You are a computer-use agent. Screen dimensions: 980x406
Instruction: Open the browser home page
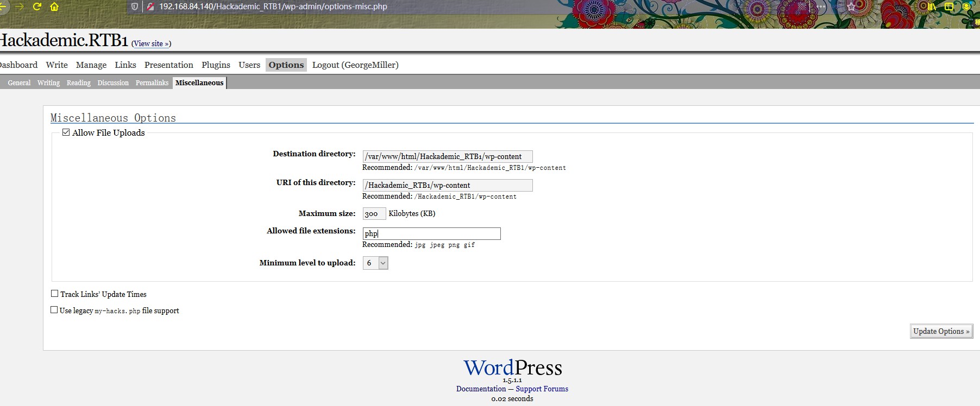pyautogui.click(x=54, y=7)
